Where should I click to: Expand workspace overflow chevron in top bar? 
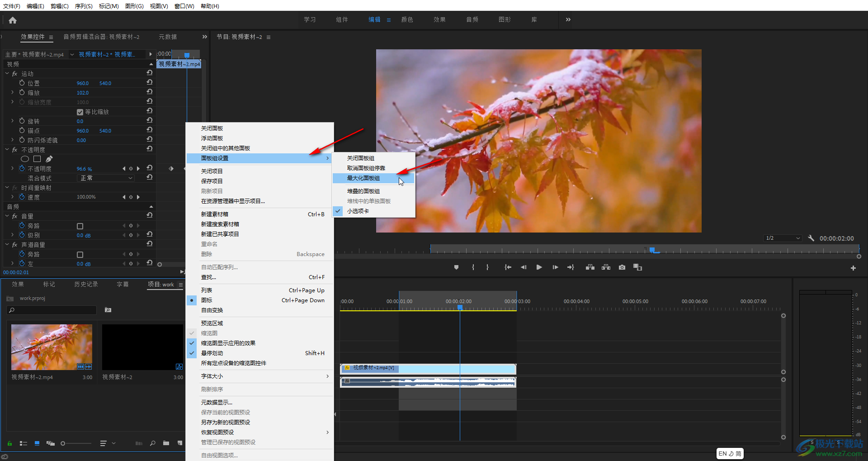[568, 19]
